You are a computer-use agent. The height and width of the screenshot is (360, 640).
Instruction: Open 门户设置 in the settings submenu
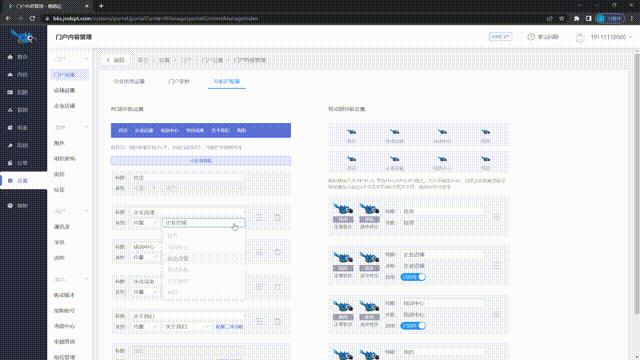[x=69, y=75]
